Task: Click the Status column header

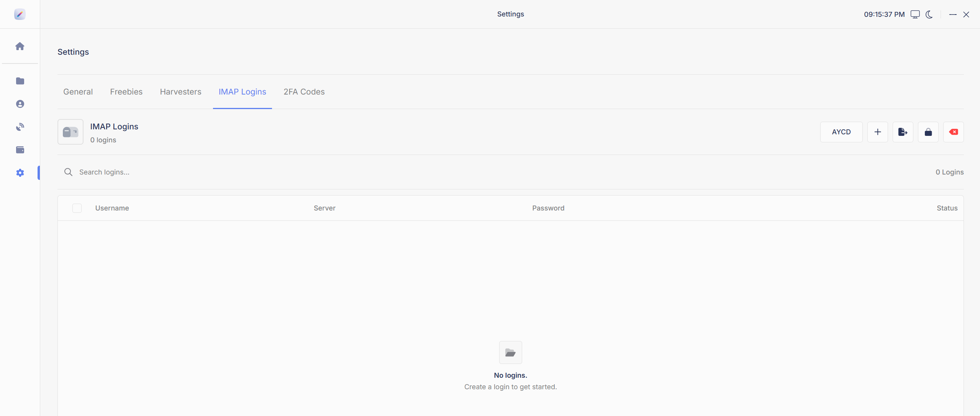Action: 947,208
